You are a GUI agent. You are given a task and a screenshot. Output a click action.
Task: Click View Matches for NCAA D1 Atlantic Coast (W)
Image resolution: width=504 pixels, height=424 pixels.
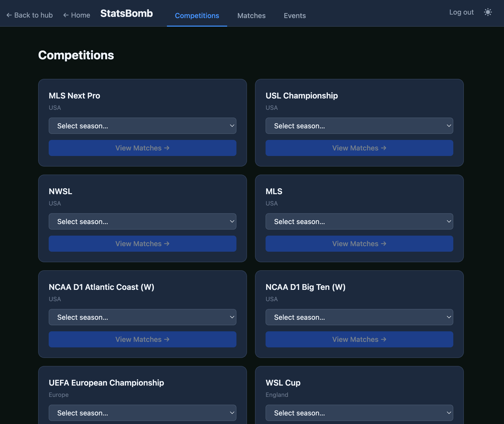(143, 339)
